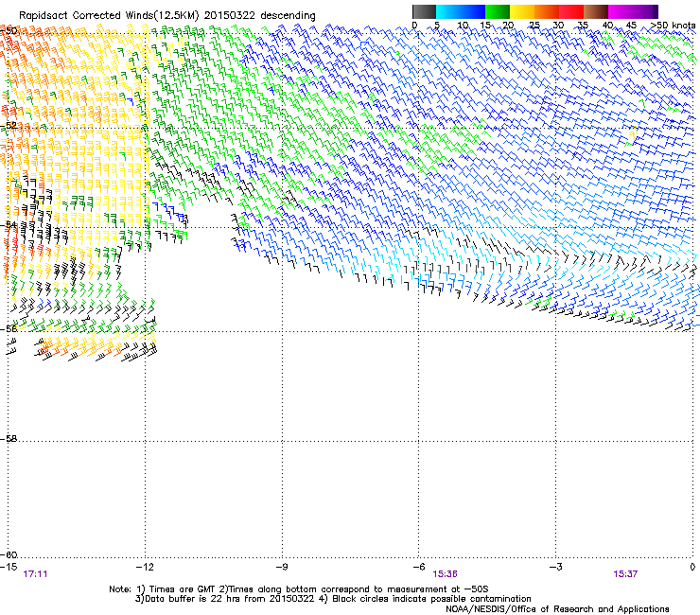Click the pass time label '15:38'
This screenshot has height=615, width=700.
(445, 574)
